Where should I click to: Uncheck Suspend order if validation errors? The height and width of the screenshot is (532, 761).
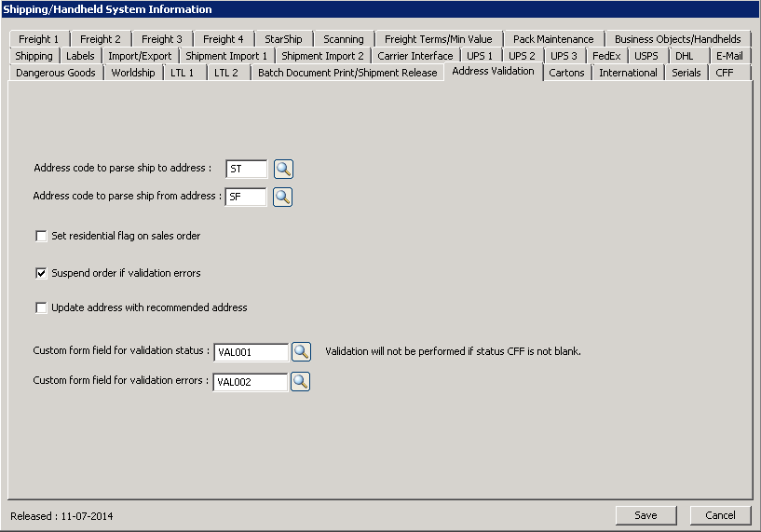coord(41,273)
